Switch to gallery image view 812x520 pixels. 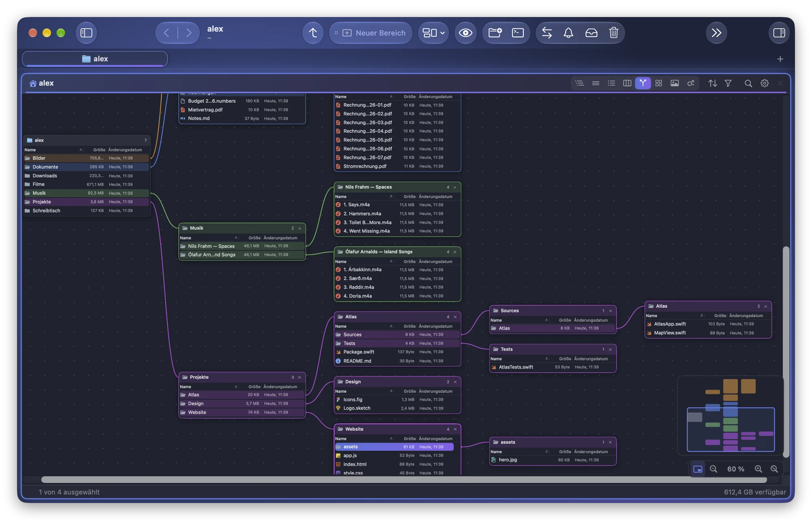(674, 83)
